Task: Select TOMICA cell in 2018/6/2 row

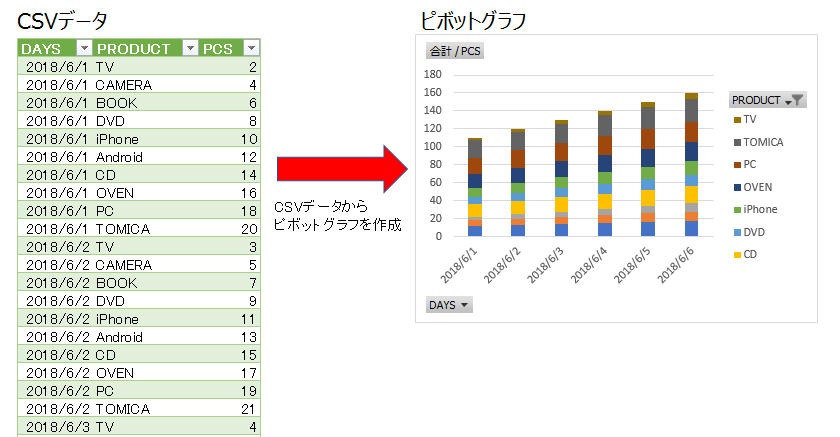Action: (146, 409)
